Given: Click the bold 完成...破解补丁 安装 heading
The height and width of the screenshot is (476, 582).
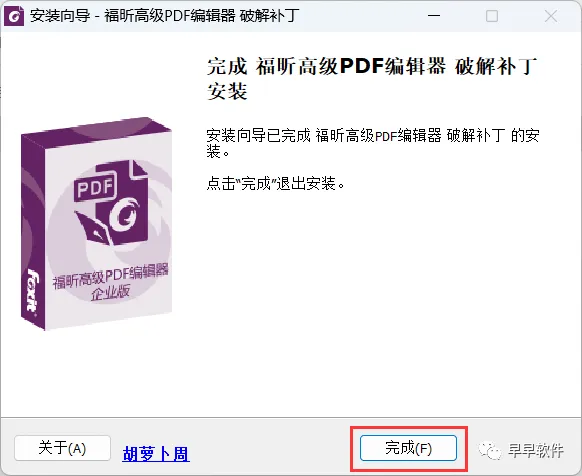Looking at the screenshot, I should click(x=372, y=79).
